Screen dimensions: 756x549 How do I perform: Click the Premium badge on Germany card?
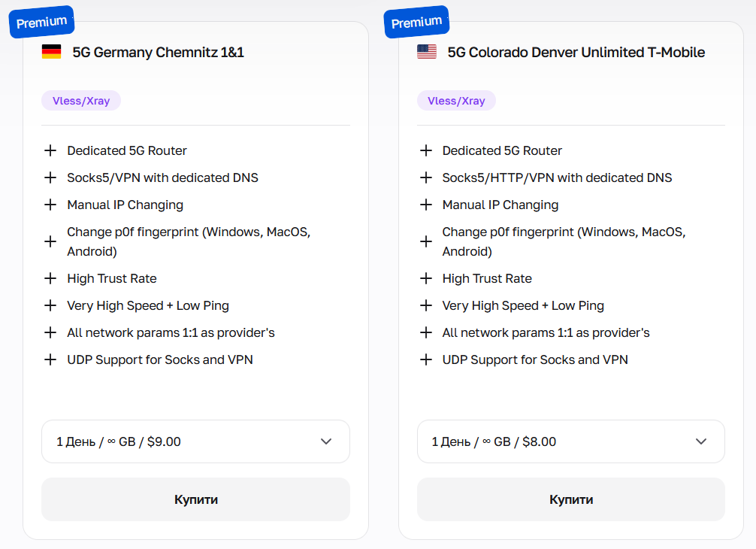[41, 23]
